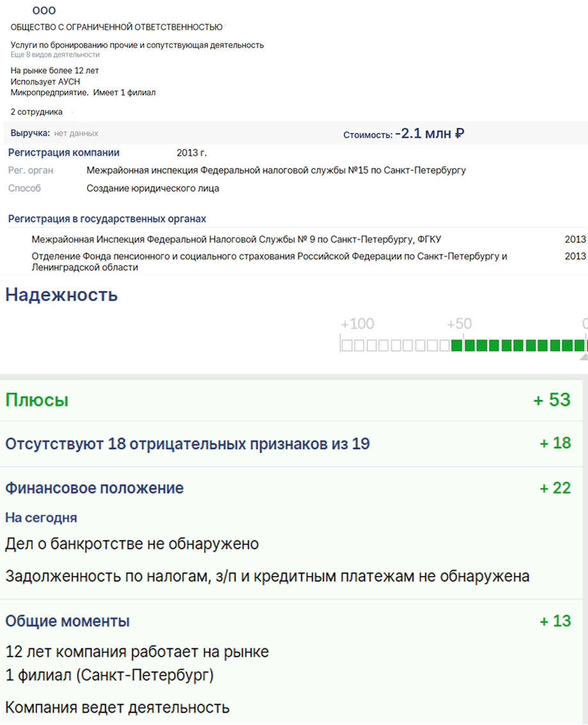Open the "Регистрация компании" heading
Viewport: 588px width, 725px height.
pos(64,153)
